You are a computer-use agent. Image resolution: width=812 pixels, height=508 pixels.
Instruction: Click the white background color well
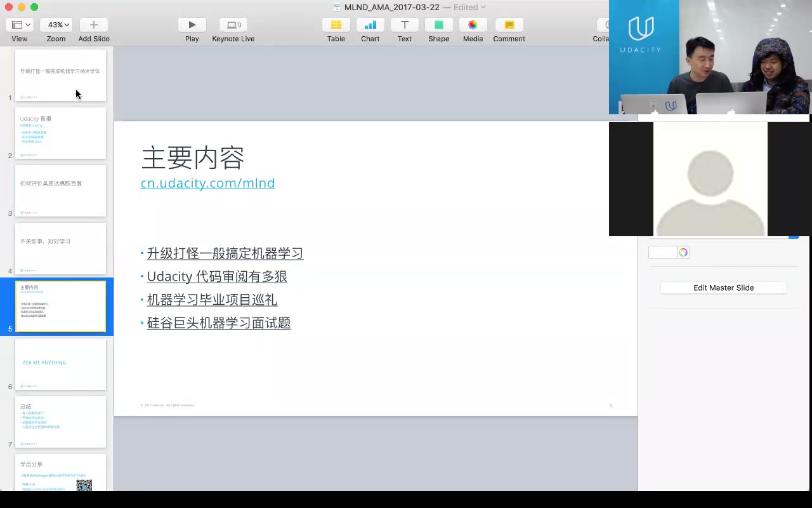pyautogui.click(x=663, y=253)
